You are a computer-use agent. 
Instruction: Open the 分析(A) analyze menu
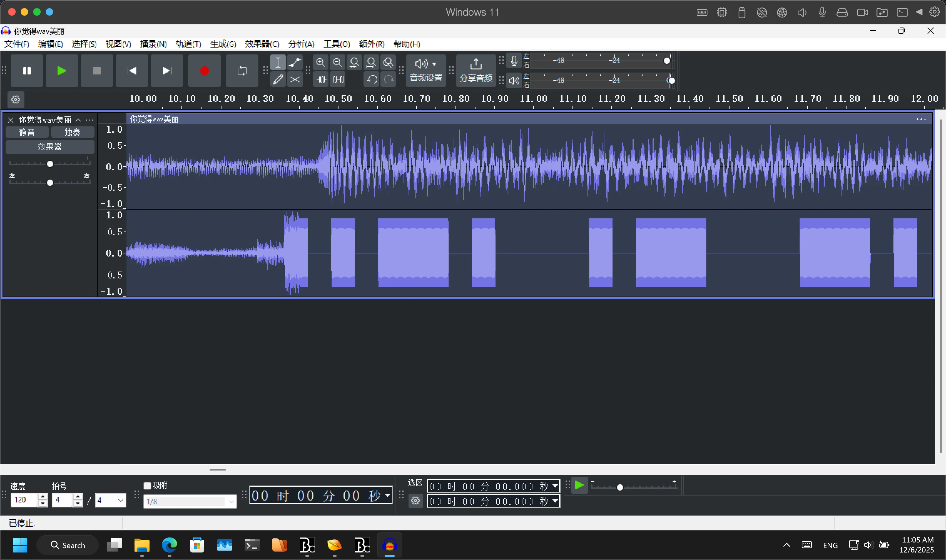tap(301, 44)
